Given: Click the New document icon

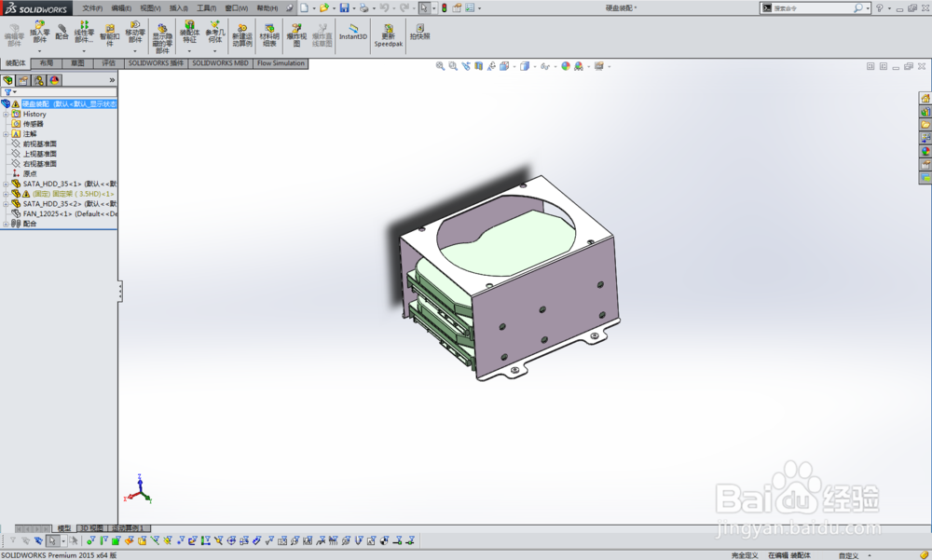Looking at the screenshot, I should click(305, 7).
